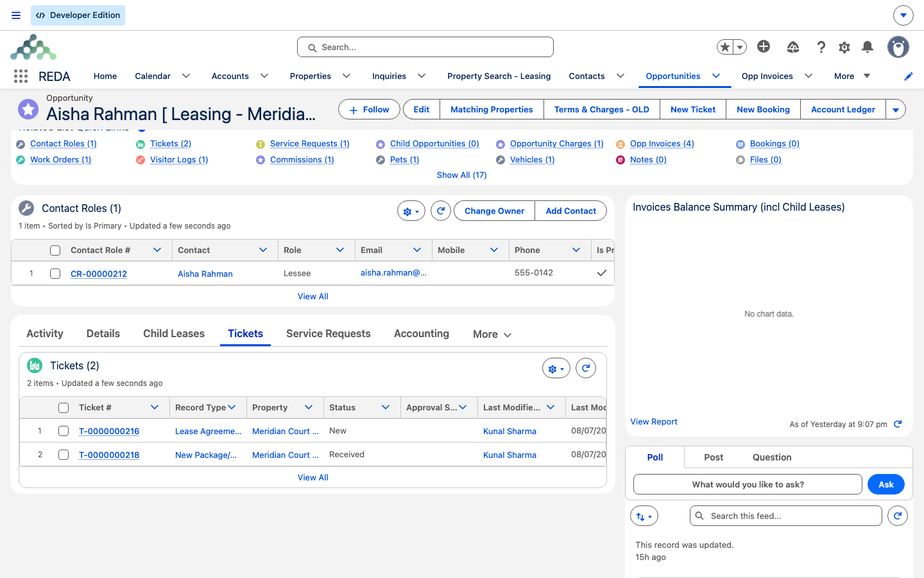Switch to the Child Leases tab

pos(174,333)
